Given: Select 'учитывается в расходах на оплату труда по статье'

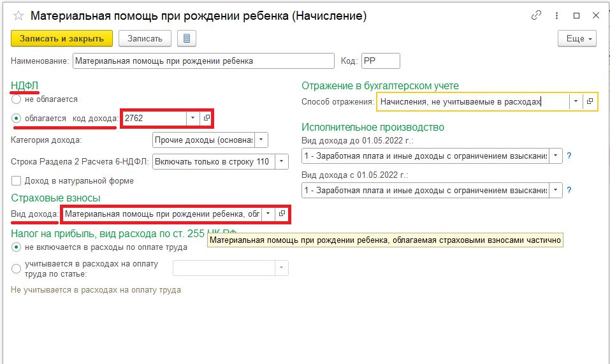Looking at the screenshot, I should pos(16,269).
